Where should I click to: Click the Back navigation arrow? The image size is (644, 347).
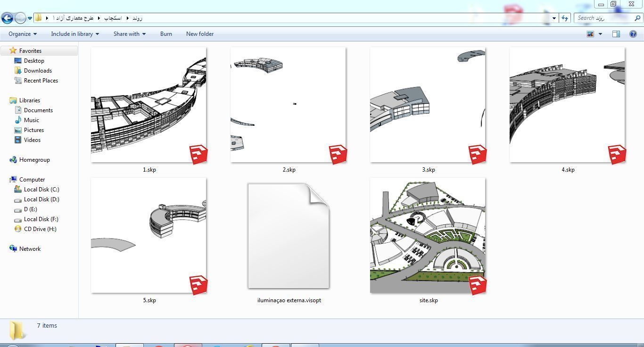(x=7, y=18)
